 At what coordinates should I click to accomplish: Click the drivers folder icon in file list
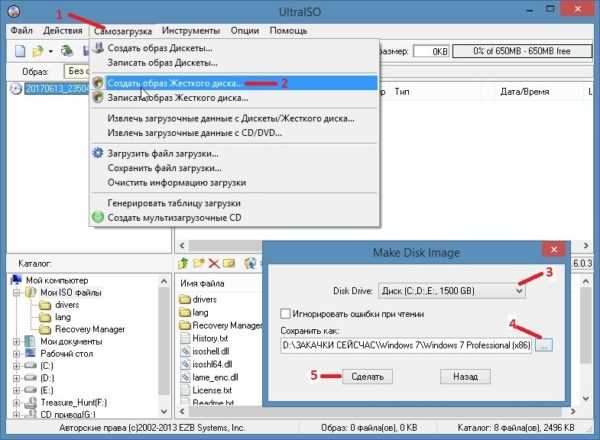pos(185,299)
